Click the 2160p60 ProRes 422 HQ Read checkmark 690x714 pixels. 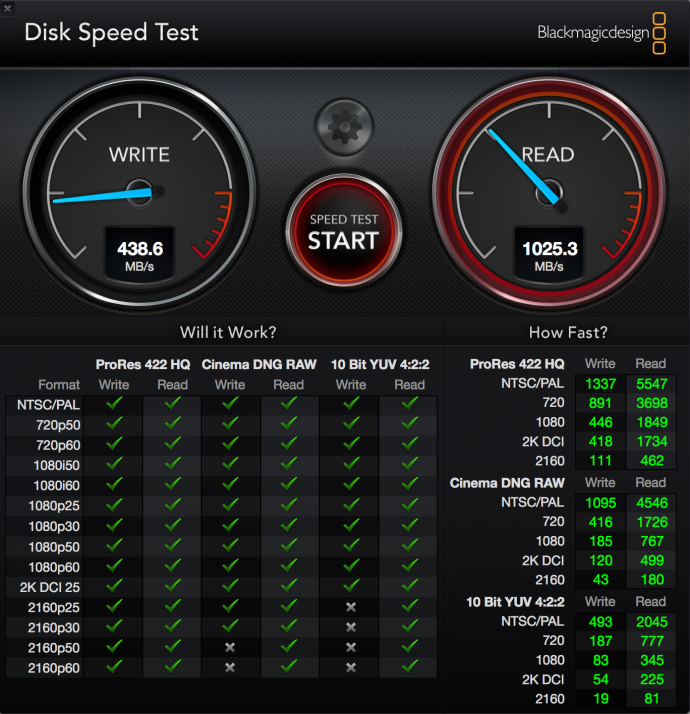[172, 666]
